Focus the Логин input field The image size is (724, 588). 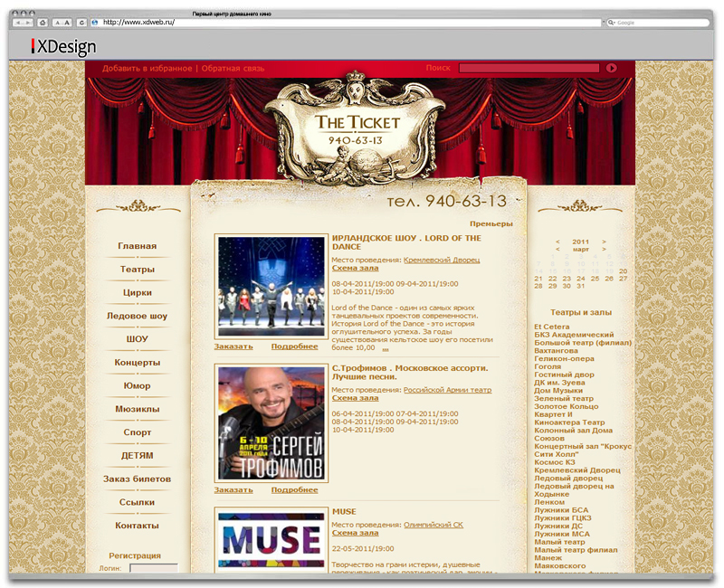coord(154,568)
